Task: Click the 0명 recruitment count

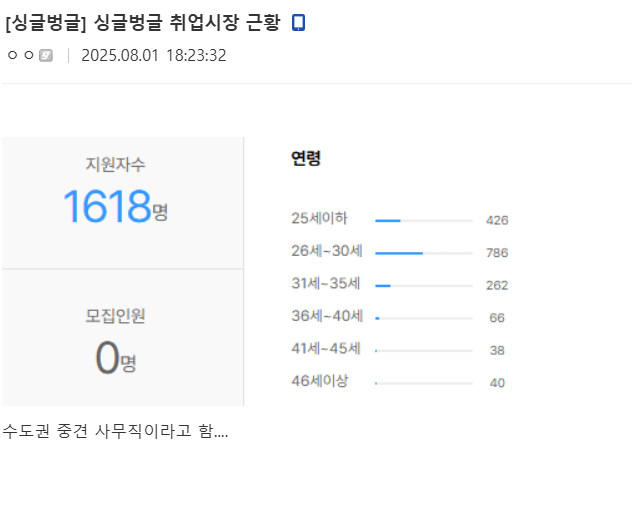Action: click(115, 358)
